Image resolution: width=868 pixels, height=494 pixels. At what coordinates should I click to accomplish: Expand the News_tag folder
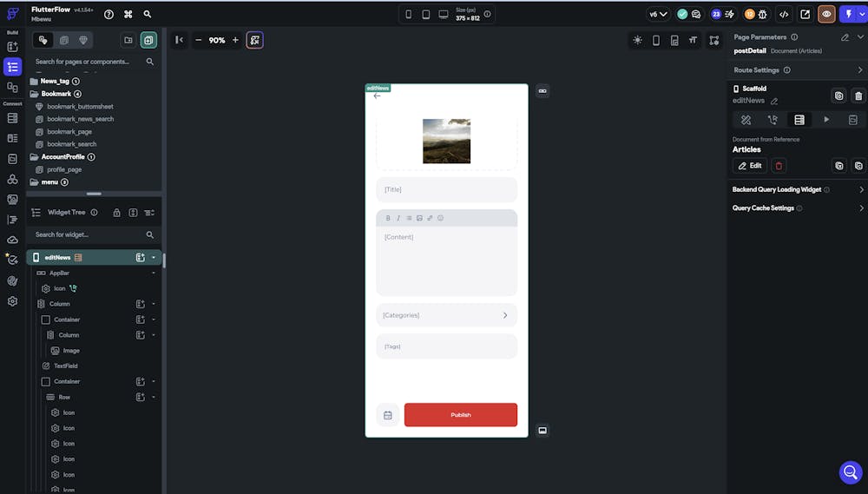click(34, 82)
